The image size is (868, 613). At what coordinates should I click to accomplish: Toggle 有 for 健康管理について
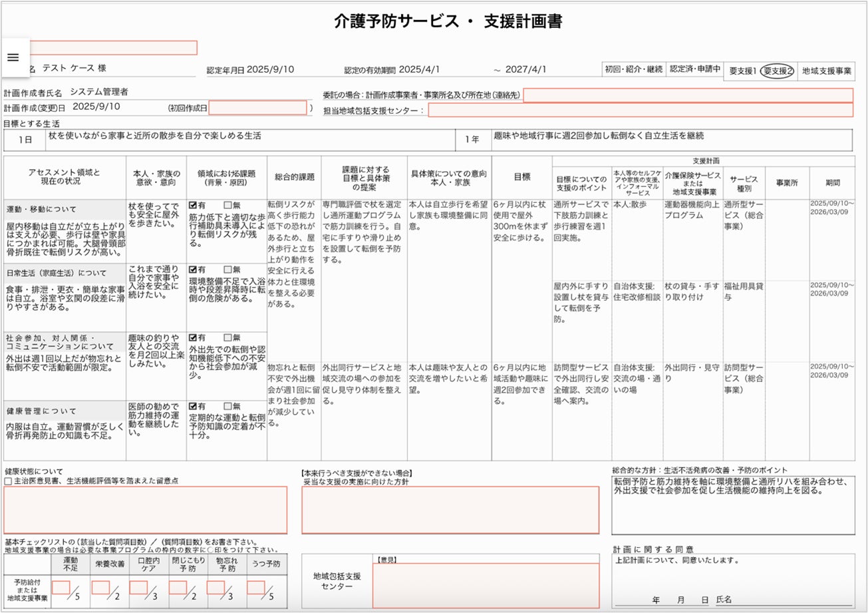(194, 406)
